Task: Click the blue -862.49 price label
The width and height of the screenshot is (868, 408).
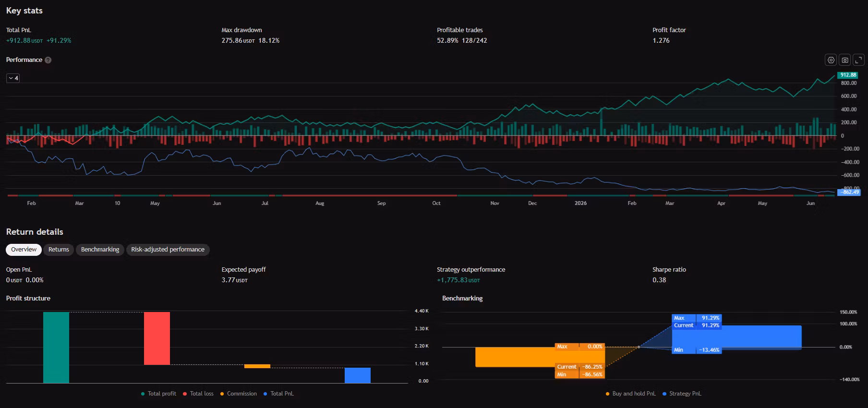Action: [849, 192]
